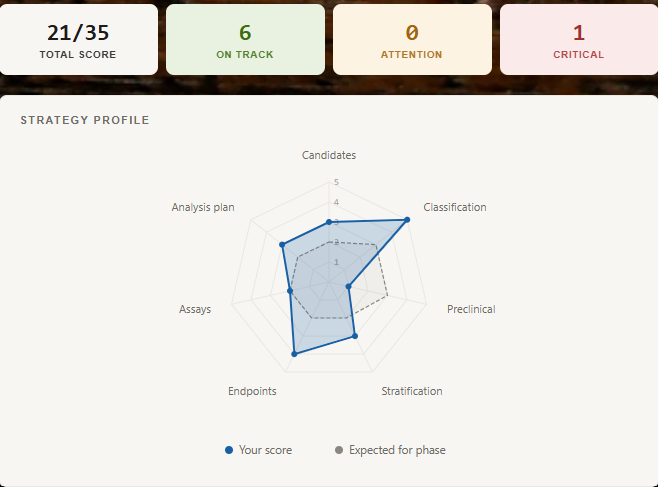Select the On Track summary card

[x=245, y=40]
